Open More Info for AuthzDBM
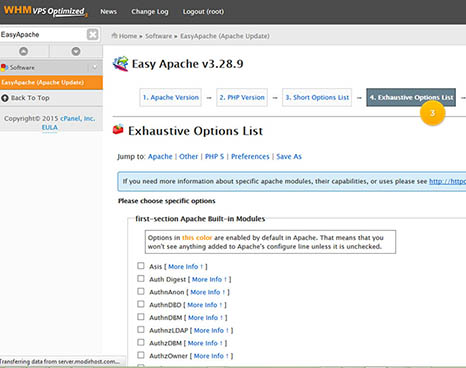Image resolution: width=466 pixels, height=368 pixels. click(x=205, y=343)
